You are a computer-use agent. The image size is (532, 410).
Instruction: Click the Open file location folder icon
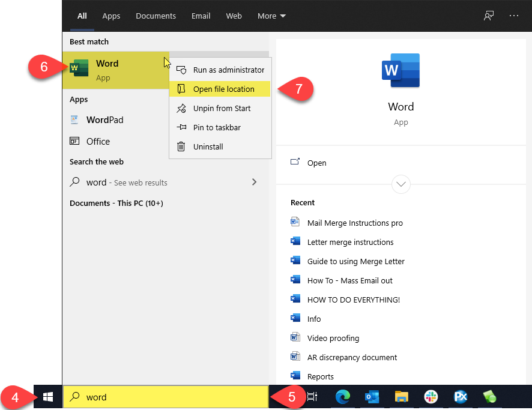pyautogui.click(x=181, y=89)
